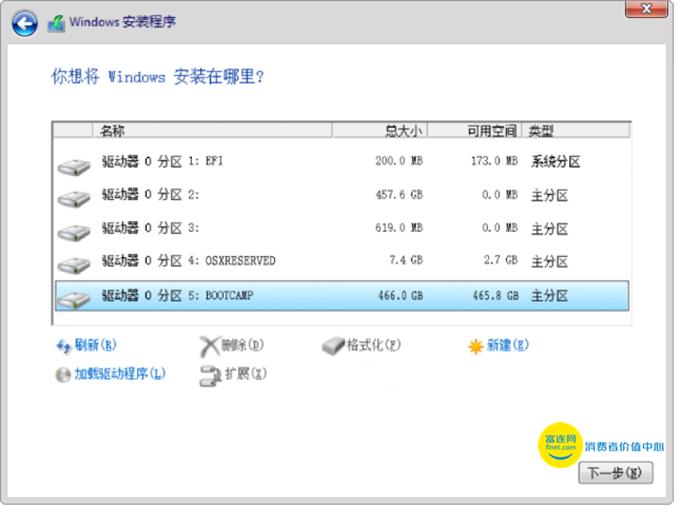The image size is (675, 506).
Task: Sort by the 类型 column header
Action: coord(576,130)
